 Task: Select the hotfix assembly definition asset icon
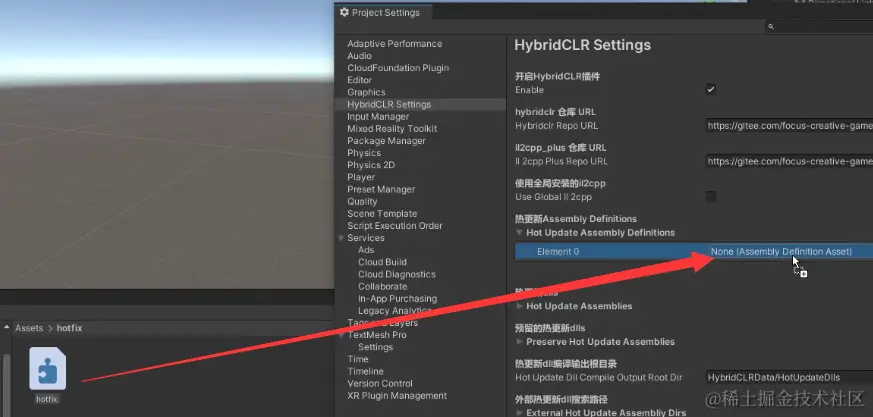47,369
